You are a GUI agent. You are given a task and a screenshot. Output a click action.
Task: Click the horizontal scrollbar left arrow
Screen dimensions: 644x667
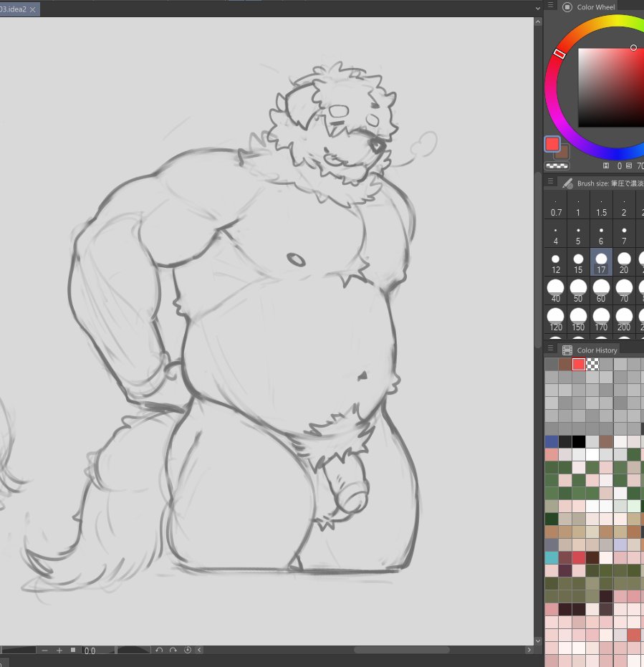[x=199, y=650]
